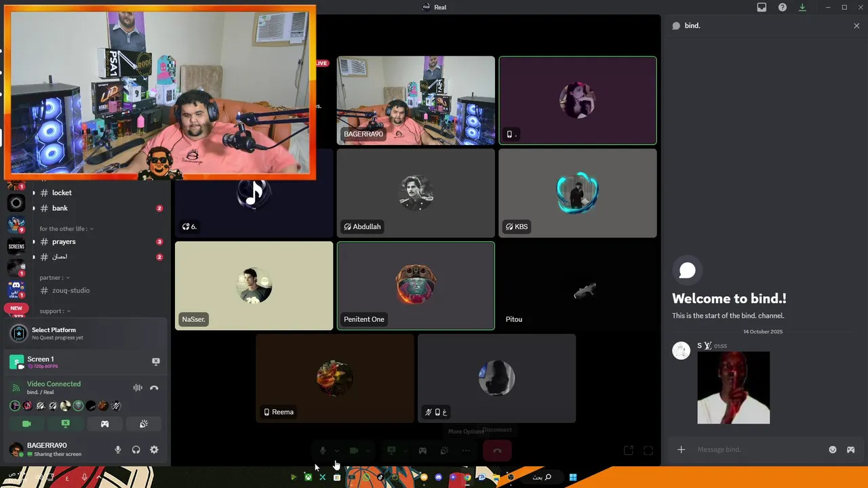Select the KBS participant tile
Screen dimensions: 868x488
(x=578, y=193)
